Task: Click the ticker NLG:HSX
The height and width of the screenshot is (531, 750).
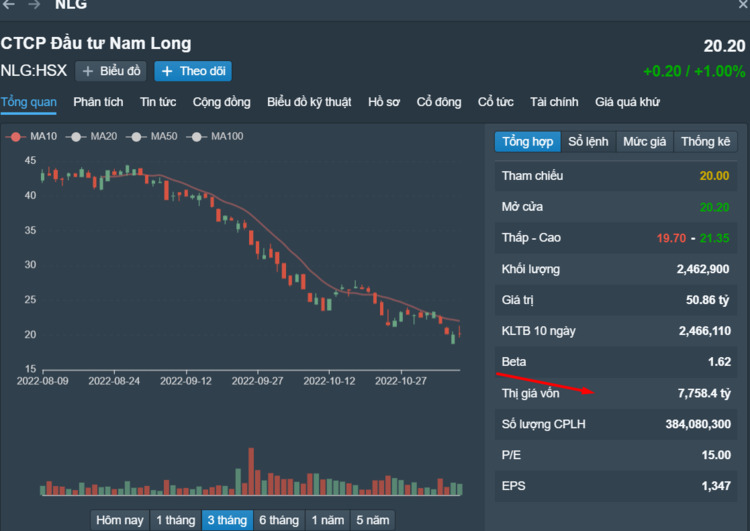Action: point(34,71)
